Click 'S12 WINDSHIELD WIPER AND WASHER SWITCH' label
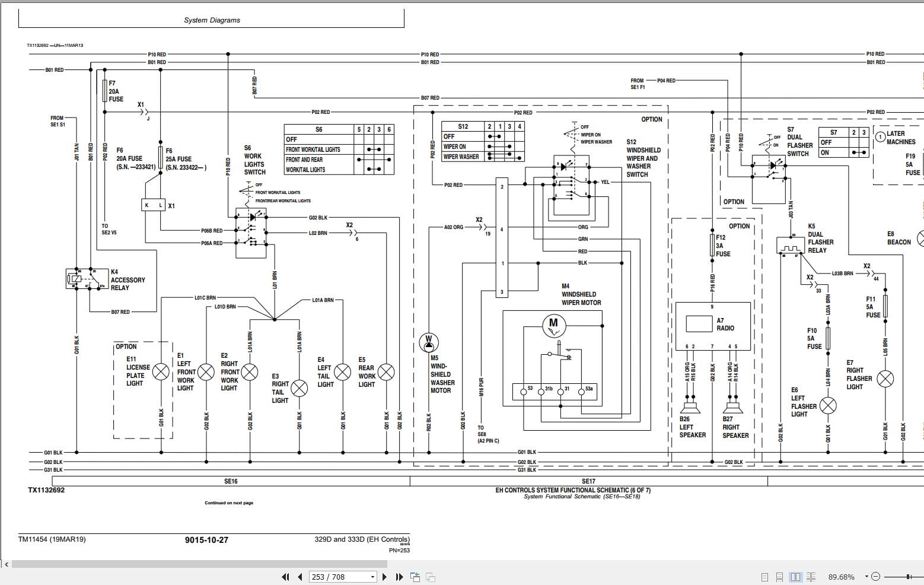 [x=643, y=158]
